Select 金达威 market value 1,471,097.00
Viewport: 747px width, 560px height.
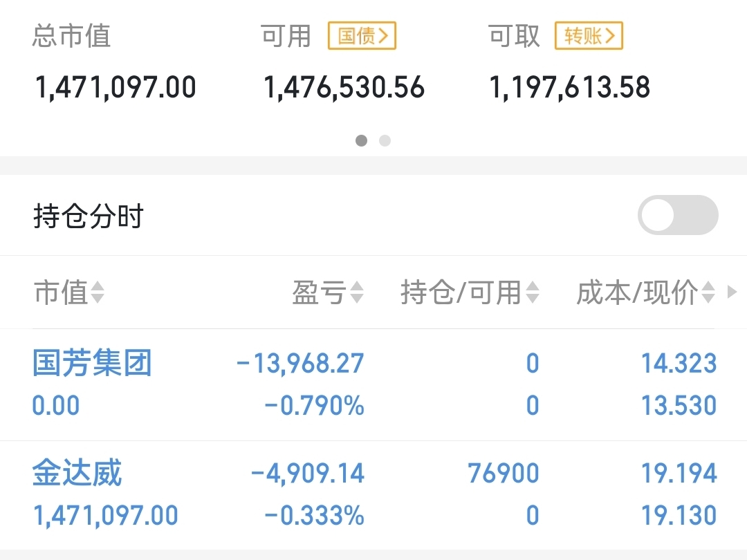[105, 516]
